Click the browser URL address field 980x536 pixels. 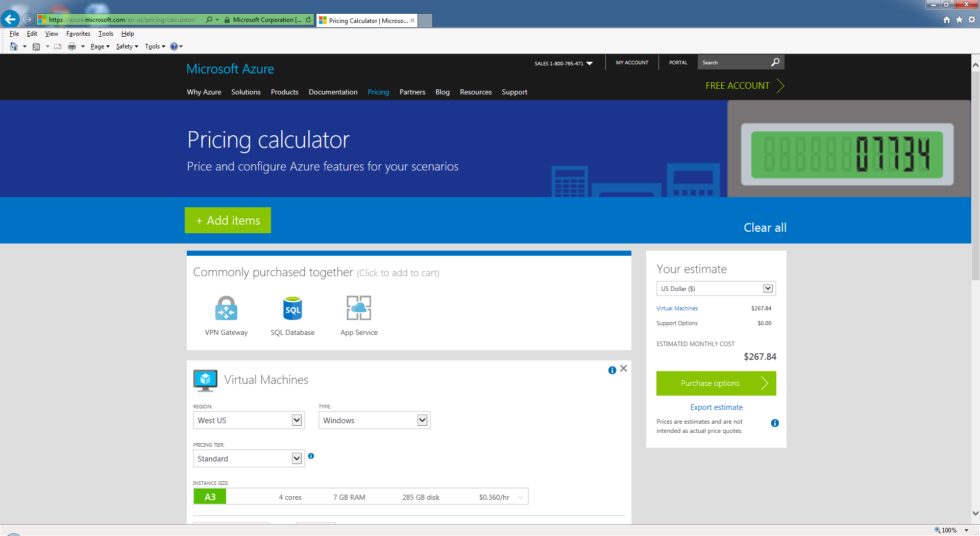122,20
